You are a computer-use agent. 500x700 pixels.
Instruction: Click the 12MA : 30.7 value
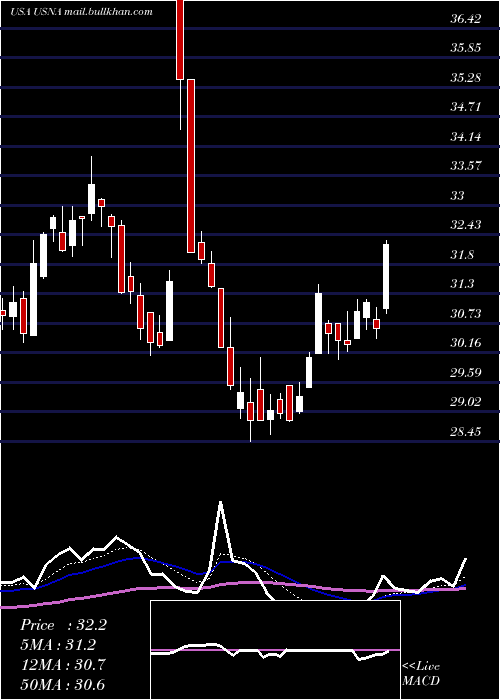click(63, 665)
